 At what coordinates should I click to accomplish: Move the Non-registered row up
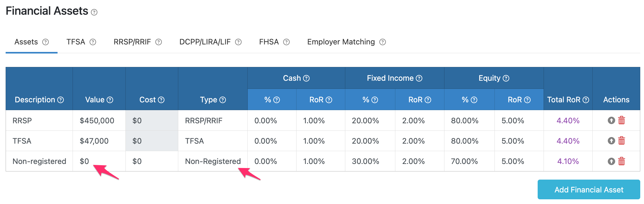[611, 161]
